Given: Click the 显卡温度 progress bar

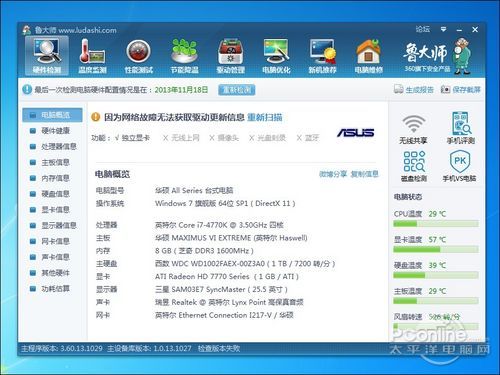Looking at the screenshot, I should coord(436,249).
